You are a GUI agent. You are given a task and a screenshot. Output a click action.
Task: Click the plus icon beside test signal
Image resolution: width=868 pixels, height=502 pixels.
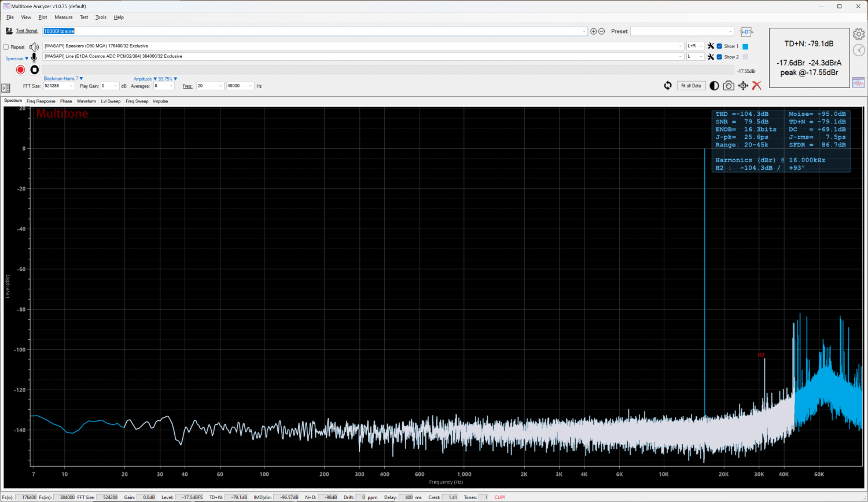pyautogui.click(x=593, y=31)
